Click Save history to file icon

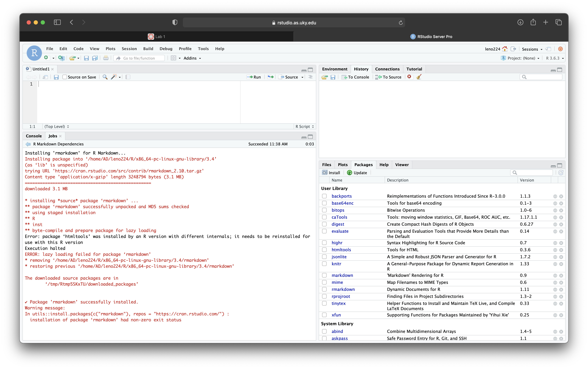coord(333,77)
